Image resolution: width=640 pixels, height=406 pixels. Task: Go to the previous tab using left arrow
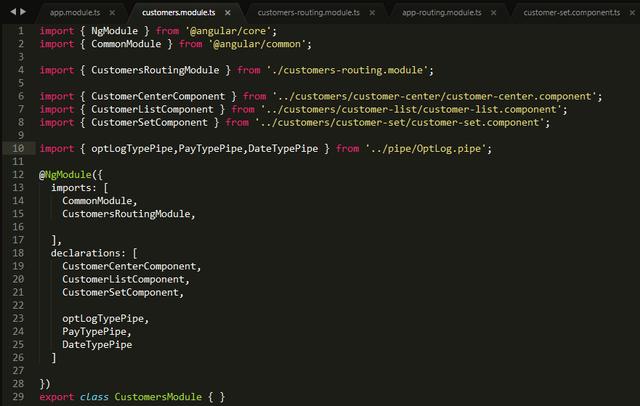pyautogui.click(x=13, y=12)
